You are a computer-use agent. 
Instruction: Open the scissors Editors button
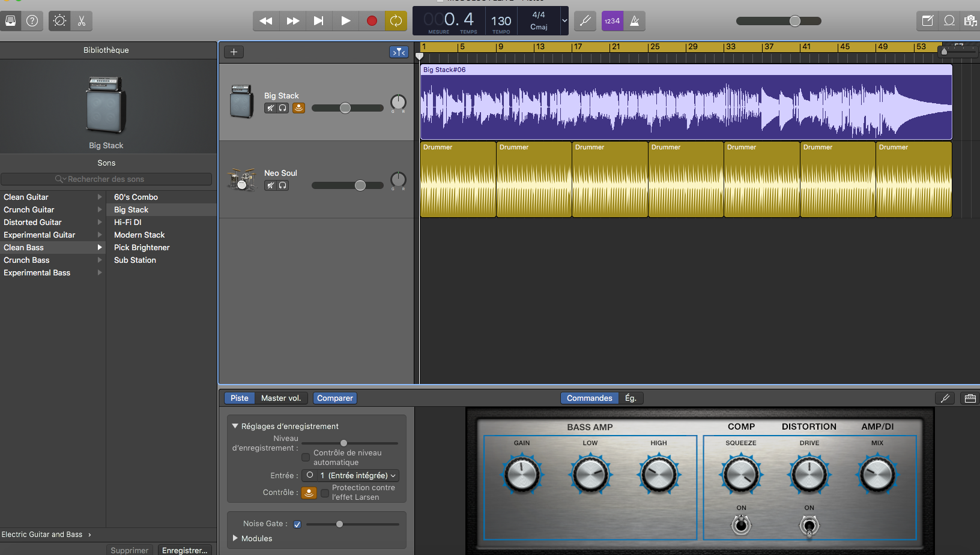(82, 21)
